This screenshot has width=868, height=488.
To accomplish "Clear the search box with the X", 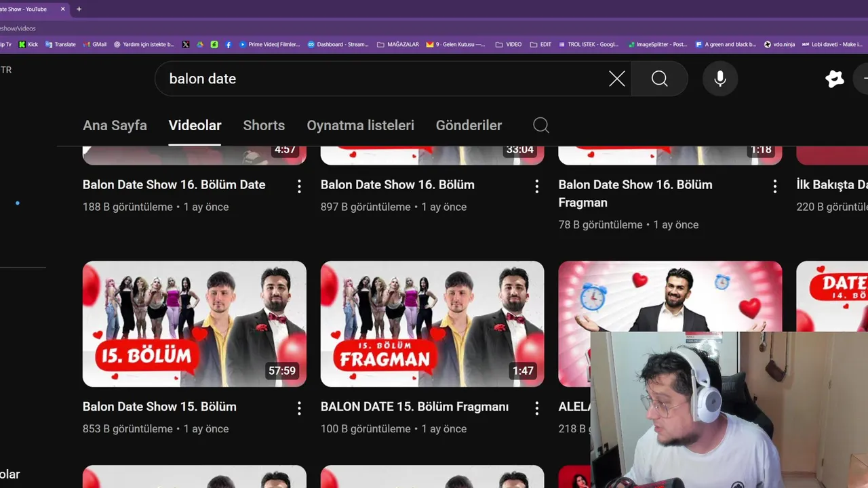I will pos(616,79).
